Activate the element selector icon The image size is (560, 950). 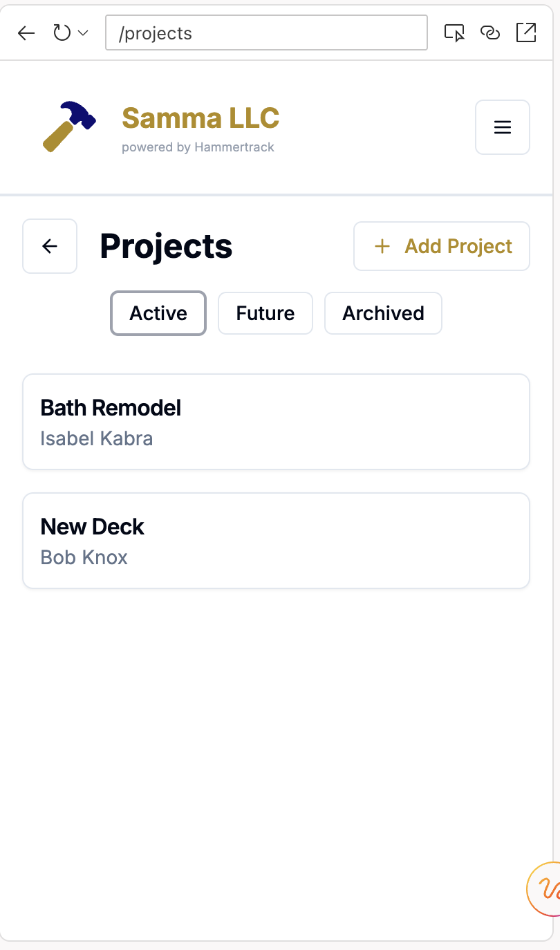pyautogui.click(x=454, y=33)
